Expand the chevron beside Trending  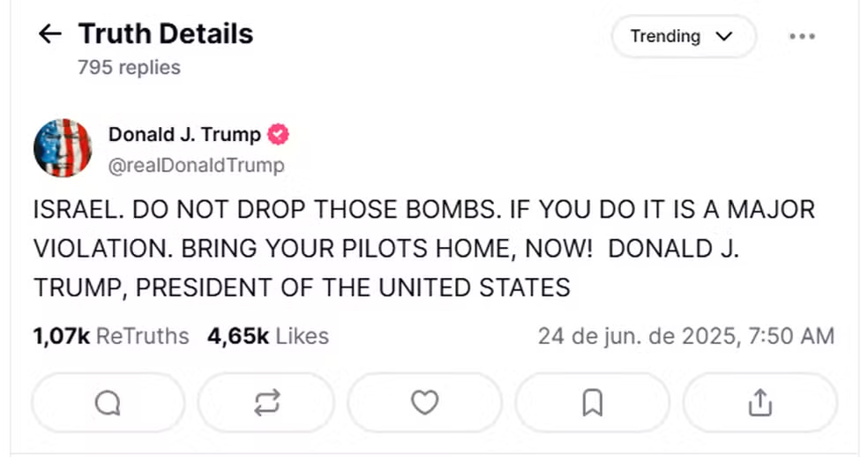[x=723, y=36]
